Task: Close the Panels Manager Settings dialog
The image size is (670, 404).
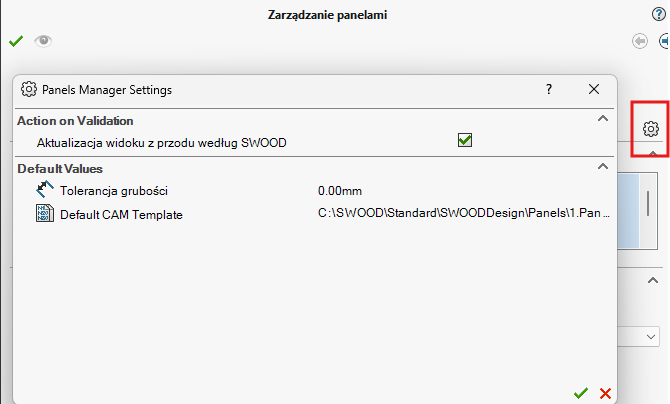Action: (x=594, y=89)
